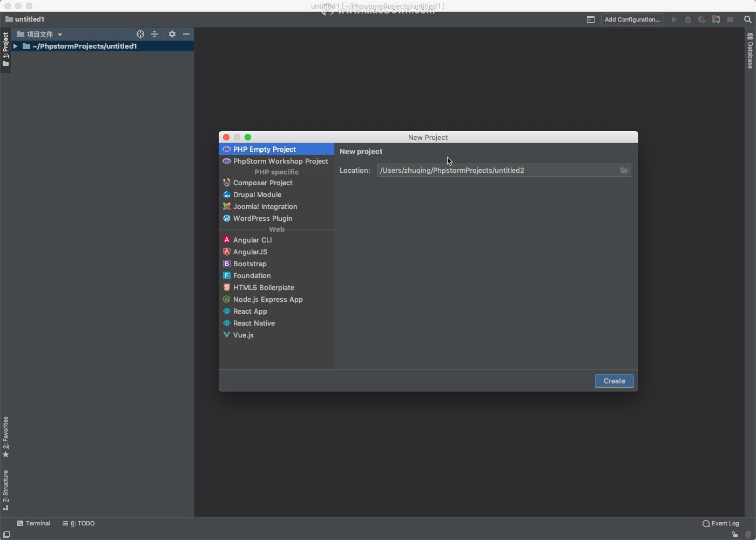Select AngularJS project type
The height and width of the screenshot is (540, 756).
click(x=276, y=252)
